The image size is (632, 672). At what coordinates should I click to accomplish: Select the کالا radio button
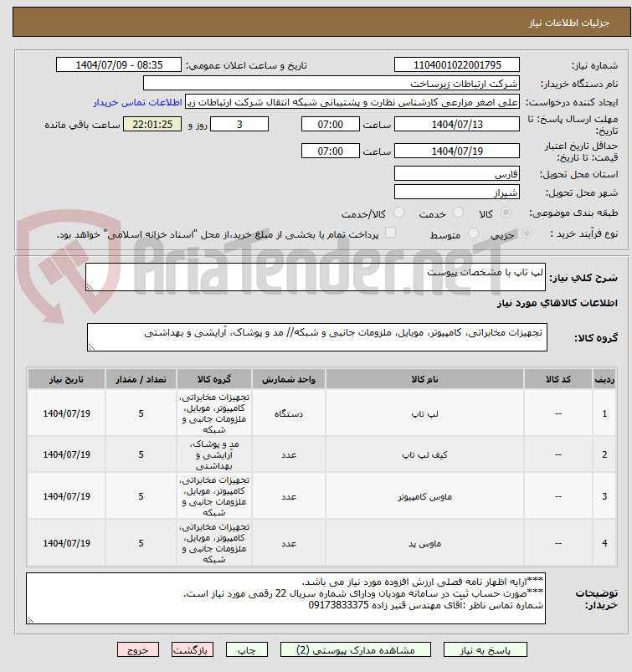point(506,213)
